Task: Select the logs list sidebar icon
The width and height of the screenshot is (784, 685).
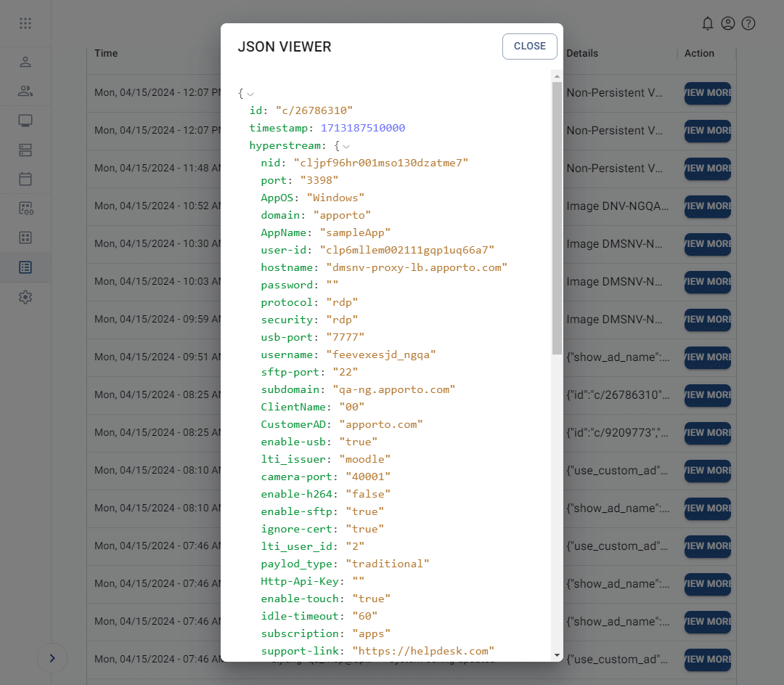Action: [x=25, y=267]
